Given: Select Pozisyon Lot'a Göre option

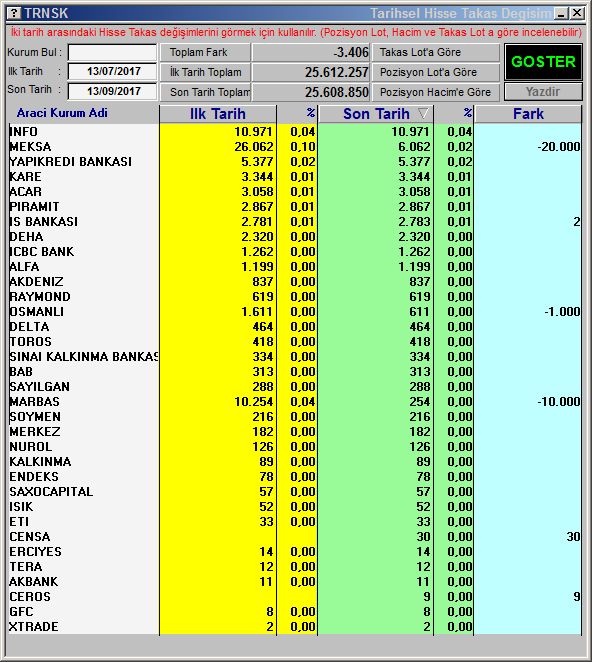Looking at the screenshot, I should 435,72.
